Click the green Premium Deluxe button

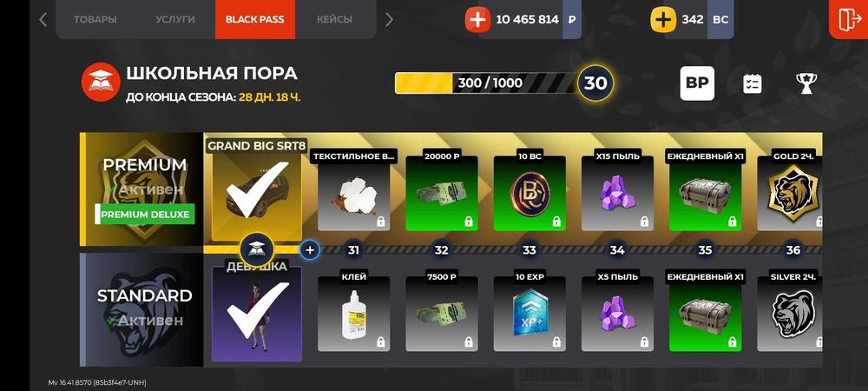(x=145, y=214)
